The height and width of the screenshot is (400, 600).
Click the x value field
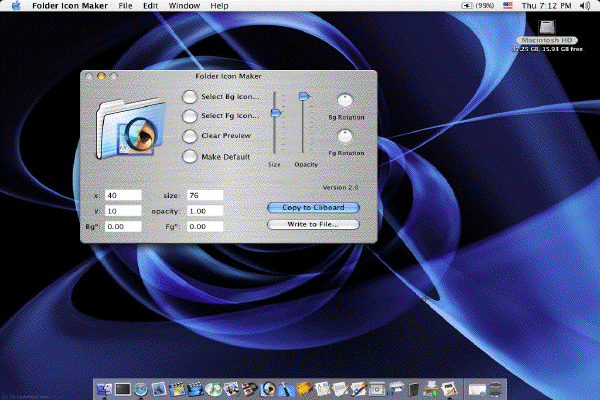point(123,195)
